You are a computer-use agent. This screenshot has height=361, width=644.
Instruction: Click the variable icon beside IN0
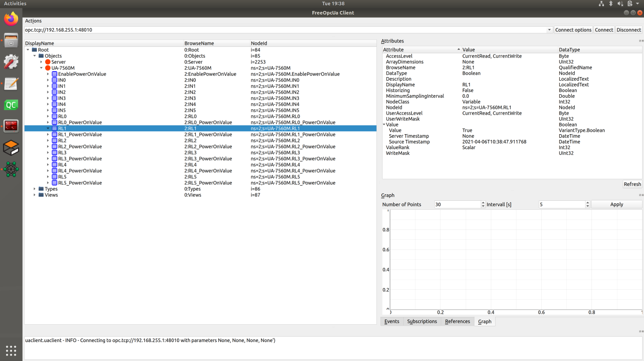[54, 80]
